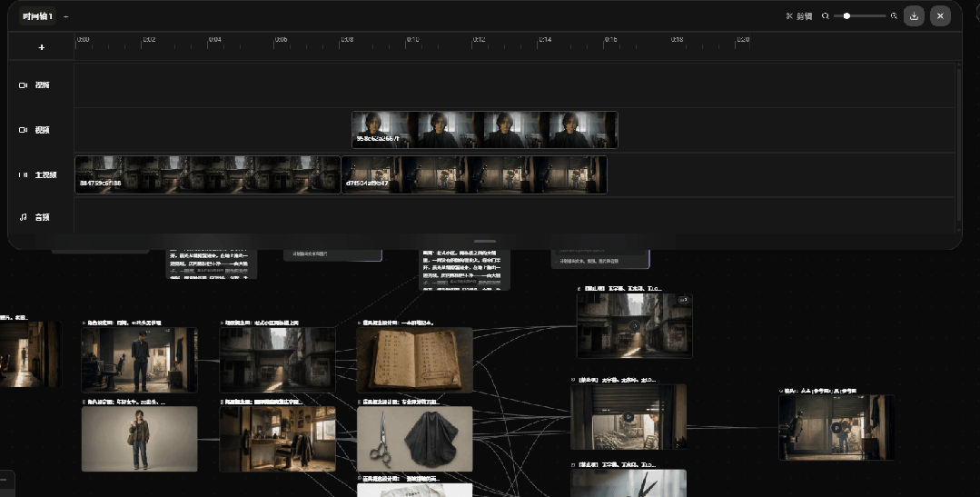Click the 0:16 mark on the time ruler

[610, 40]
